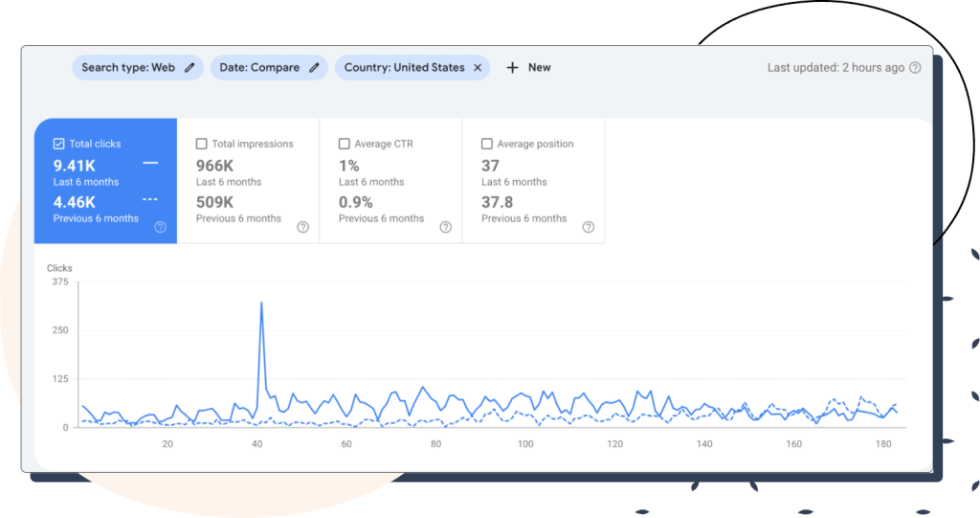The image size is (980, 518).
Task: Click pencil icon on Date: Compare filter
Action: pyautogui.click(x=314, y=68)
